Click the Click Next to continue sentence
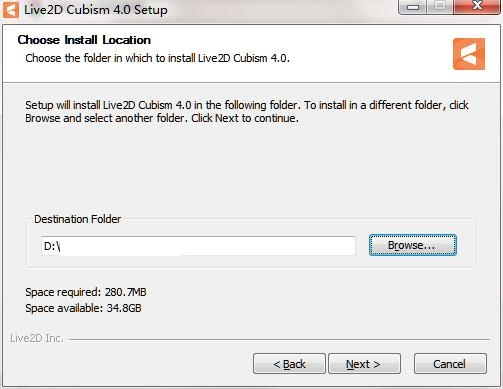The width and height of the screenshot is (503, 389). 245,118
